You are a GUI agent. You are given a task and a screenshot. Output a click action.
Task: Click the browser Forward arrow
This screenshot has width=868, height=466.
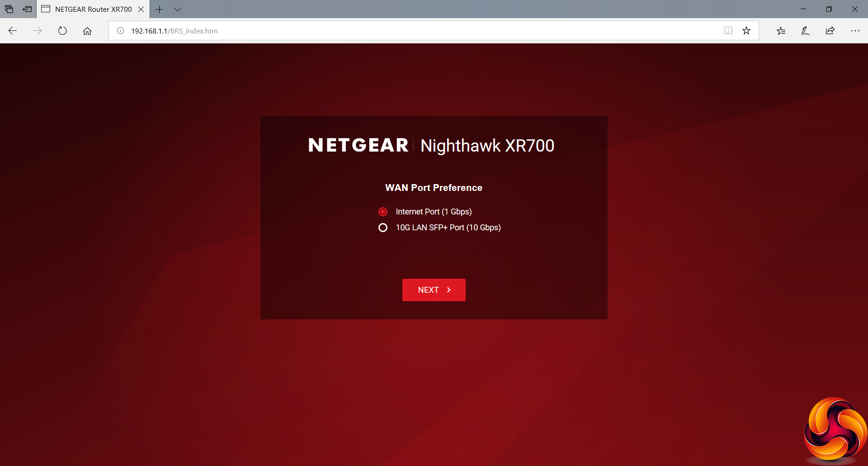coord(38,31)
